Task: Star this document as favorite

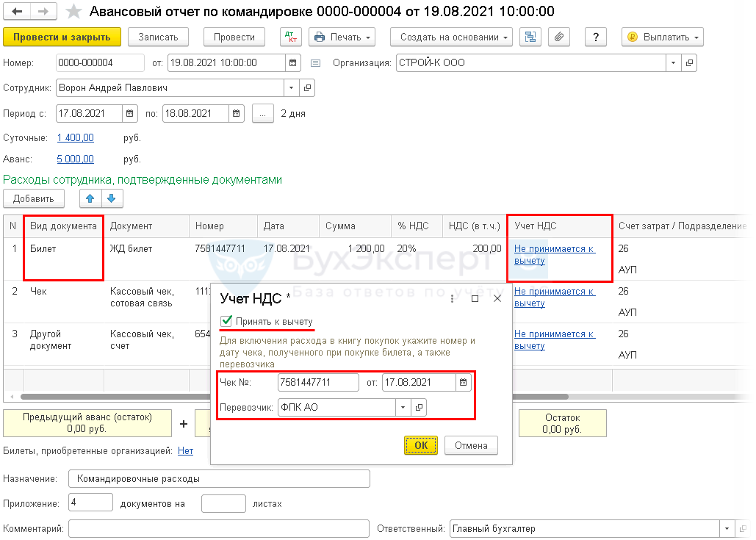Action: (x=73, y=12)
